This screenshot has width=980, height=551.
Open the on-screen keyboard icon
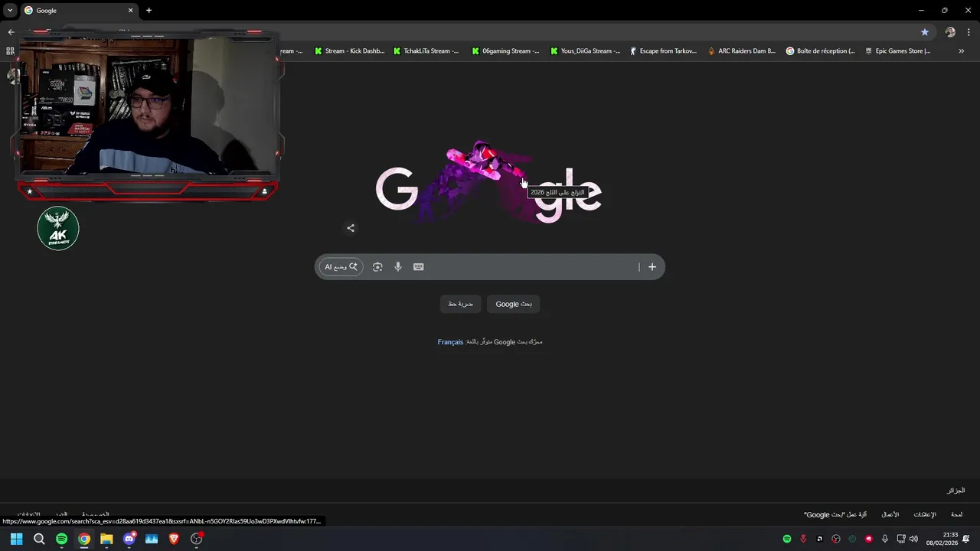[419, 267]
